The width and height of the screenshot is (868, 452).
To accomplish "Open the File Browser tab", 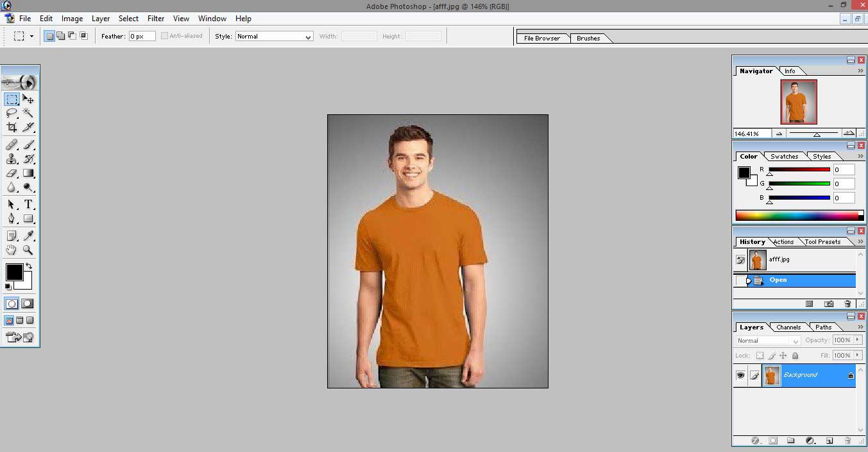I will [541, 39].
